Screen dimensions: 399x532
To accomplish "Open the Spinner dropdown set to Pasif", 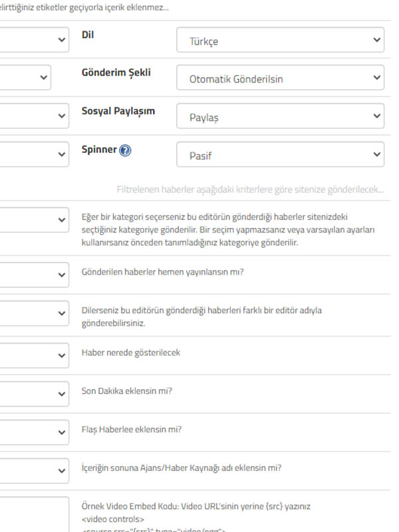I will (279, 156).
